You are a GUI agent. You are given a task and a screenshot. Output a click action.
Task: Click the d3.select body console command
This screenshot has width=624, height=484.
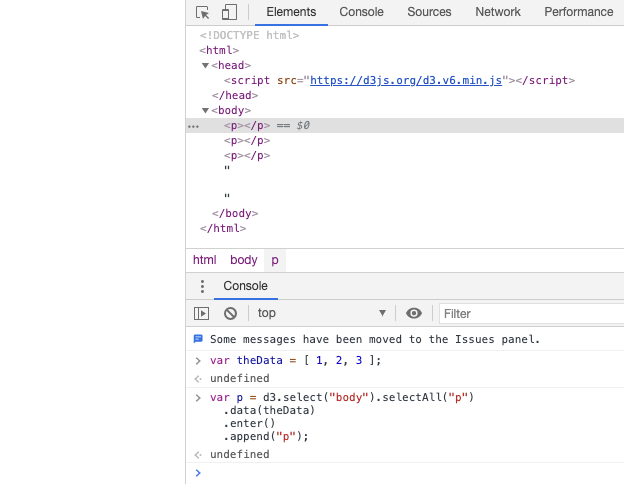(x=342, y=417)
